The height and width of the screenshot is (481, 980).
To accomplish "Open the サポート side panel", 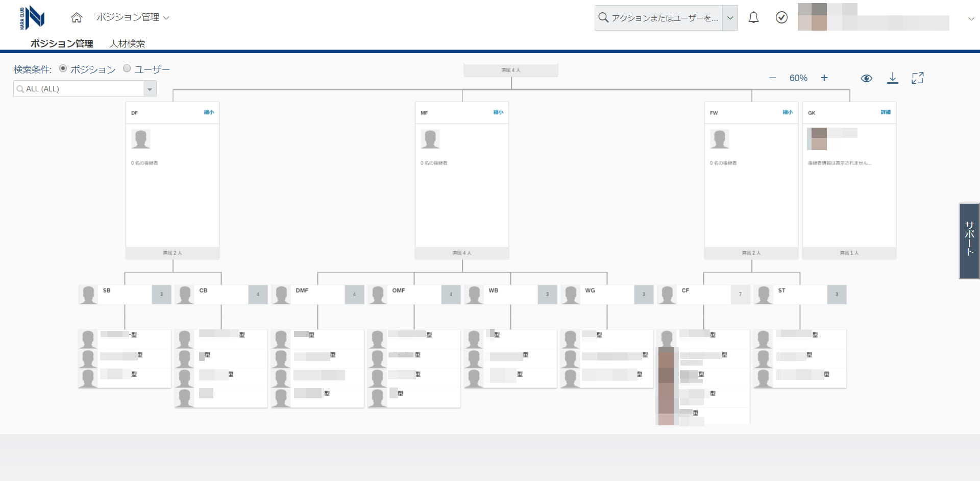I will (x=969, y=240).
